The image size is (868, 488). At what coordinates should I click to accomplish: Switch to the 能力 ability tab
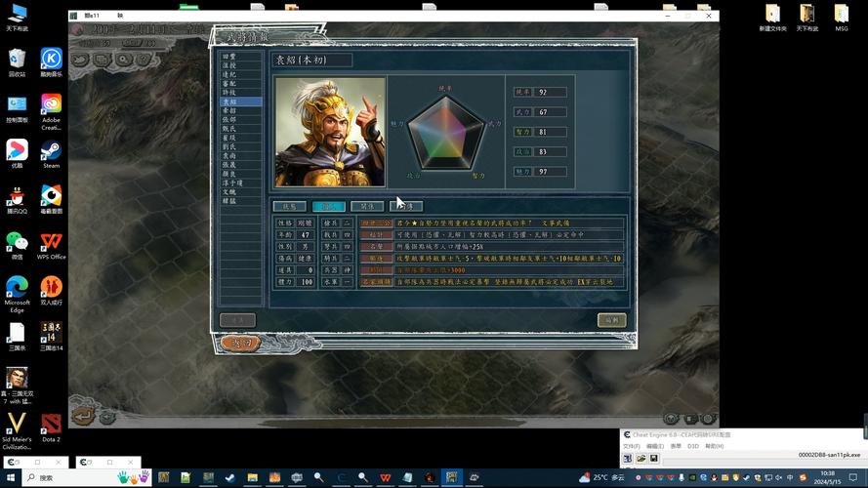point(328,207)
